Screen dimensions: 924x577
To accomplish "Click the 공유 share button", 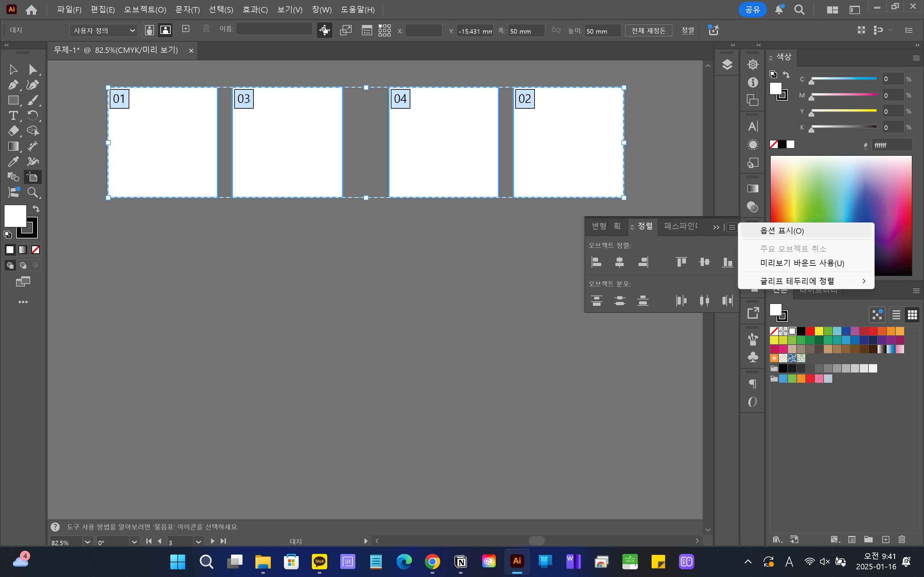I will point(752,10).
